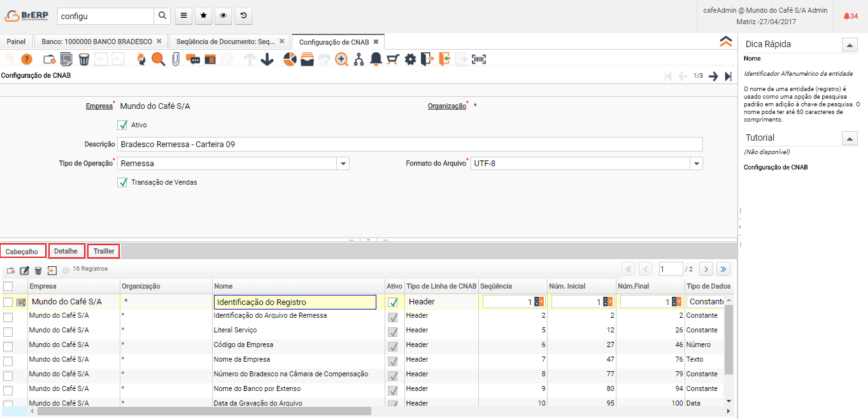The width and height of the screenshot is (868, 419).
Task: Click the trash can delete icon in main toolbar
Action: (x=83, y=59)
